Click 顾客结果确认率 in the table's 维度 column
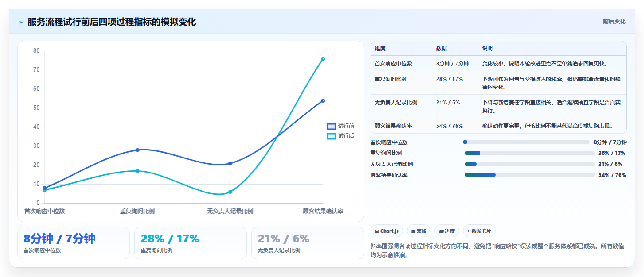644x277 pixels. (393, 126)
